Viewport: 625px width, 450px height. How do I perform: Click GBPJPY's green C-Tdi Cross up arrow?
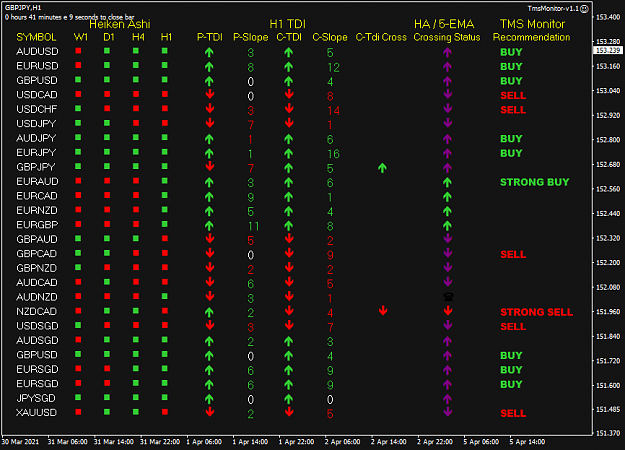pos(382,168)
